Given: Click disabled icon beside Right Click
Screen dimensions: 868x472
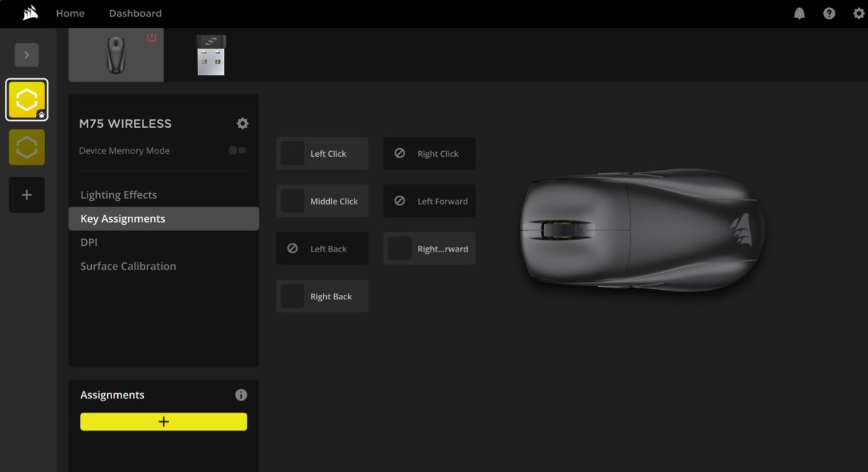Looking at the screenshot, I should pos(399,153).
